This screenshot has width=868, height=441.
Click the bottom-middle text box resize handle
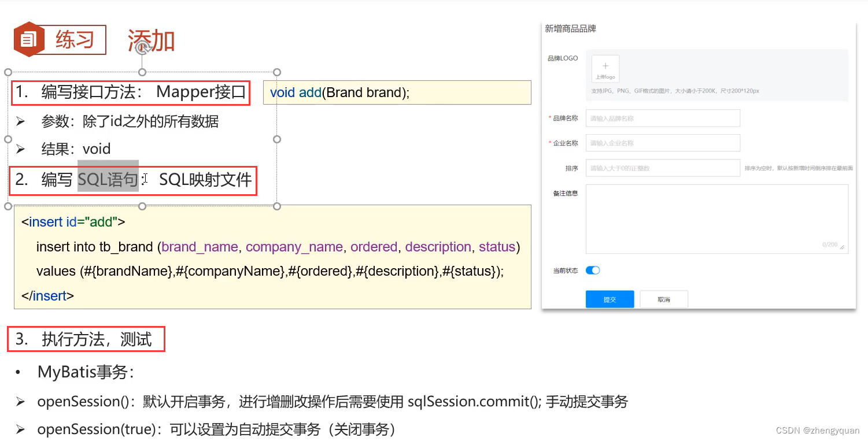click(142, 206)
